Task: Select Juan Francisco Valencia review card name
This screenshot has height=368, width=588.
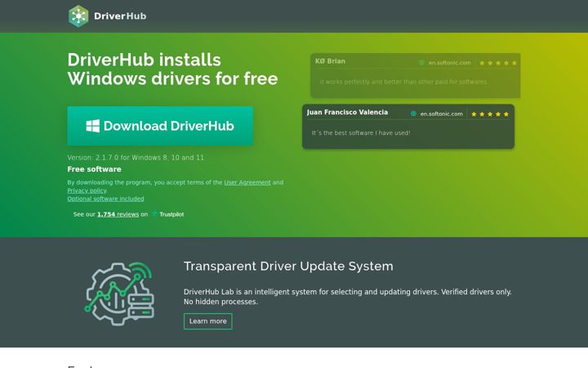Action: tap(347, 112)
